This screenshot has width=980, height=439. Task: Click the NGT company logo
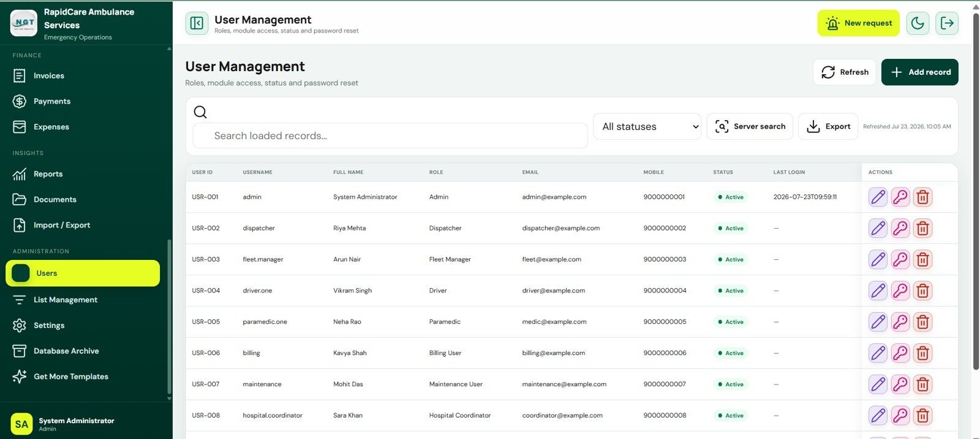click(24, 23)
